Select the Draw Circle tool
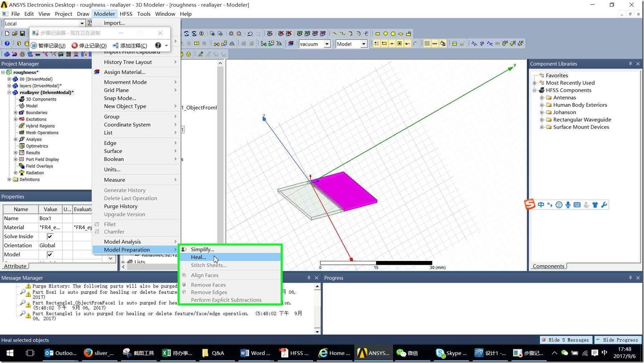The image size is (644, 363). tap(386, 33)
